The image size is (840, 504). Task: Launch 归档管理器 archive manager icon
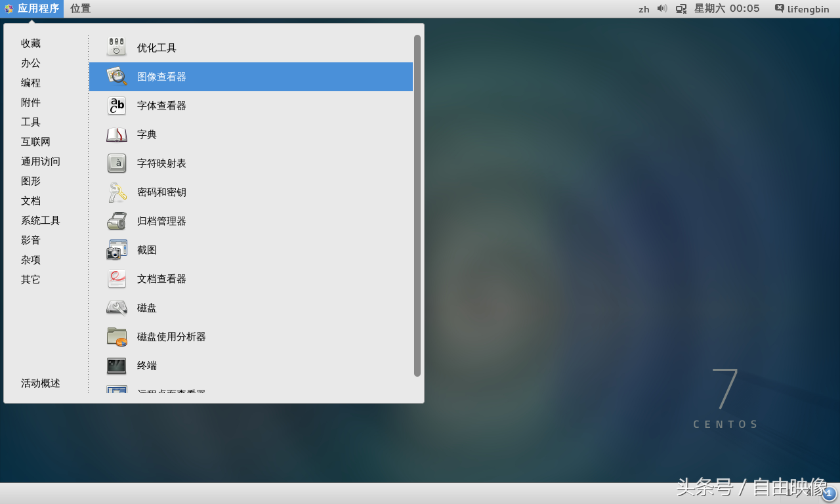pos(117,221)
